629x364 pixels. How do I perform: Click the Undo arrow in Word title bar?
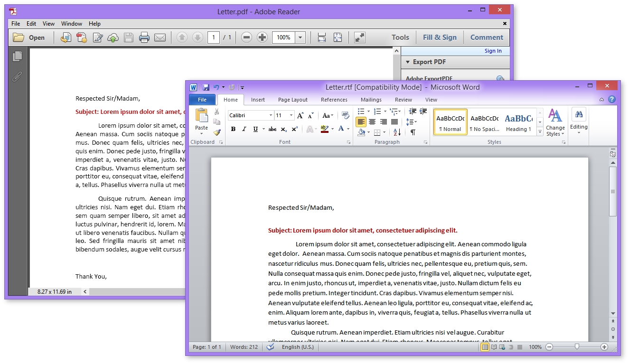(216, 87)
